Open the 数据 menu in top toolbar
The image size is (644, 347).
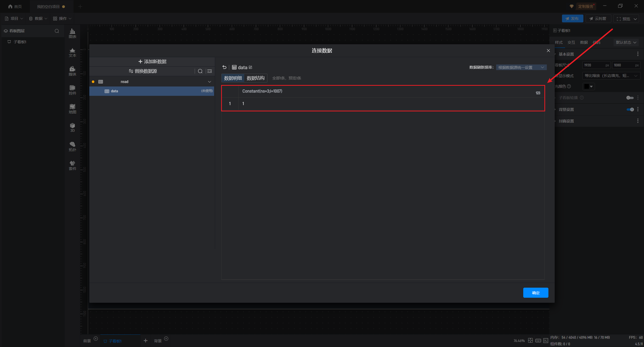tap(38, 19)
